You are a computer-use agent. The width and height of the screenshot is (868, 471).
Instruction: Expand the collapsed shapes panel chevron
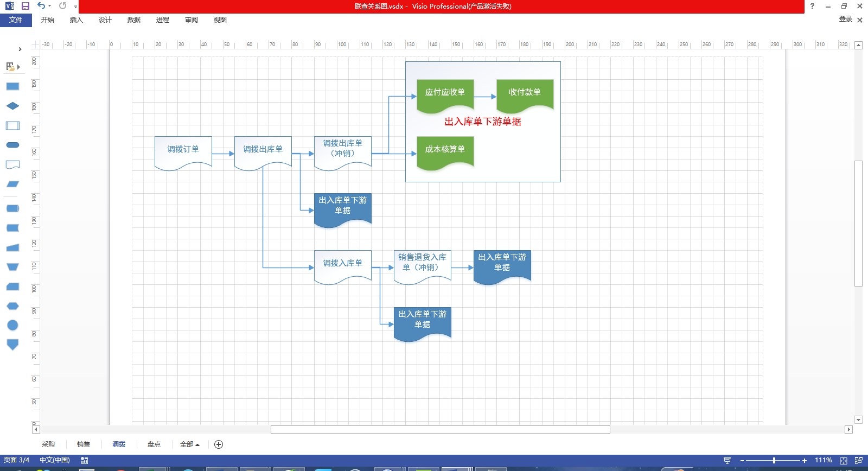pos(20,49)
